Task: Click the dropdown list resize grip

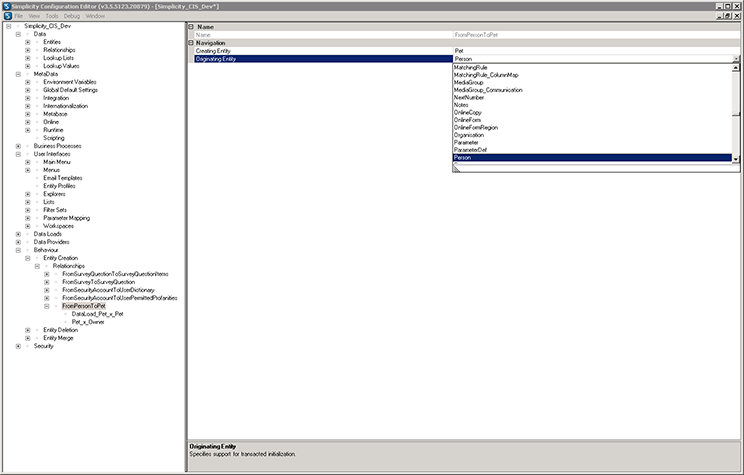Action: coord(457,167)
